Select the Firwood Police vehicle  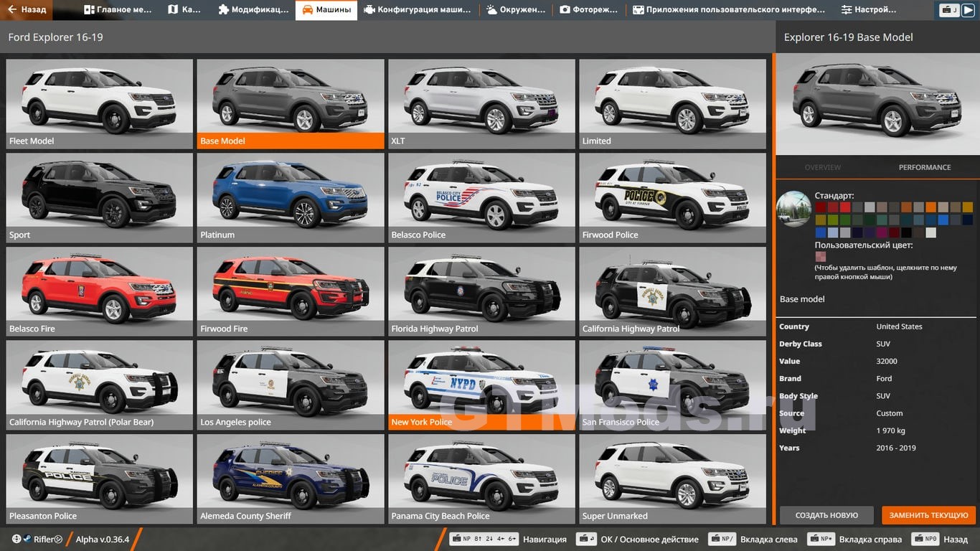click(x=672, y=198)
